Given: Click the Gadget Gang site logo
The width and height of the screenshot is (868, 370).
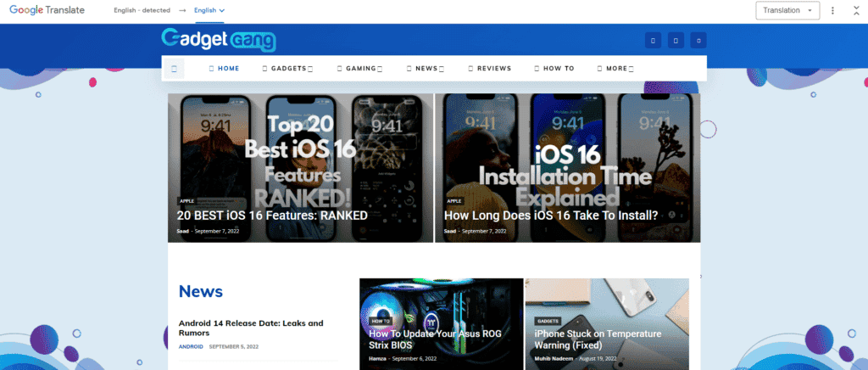Looking at the screenshot, I should pos(219,40).
